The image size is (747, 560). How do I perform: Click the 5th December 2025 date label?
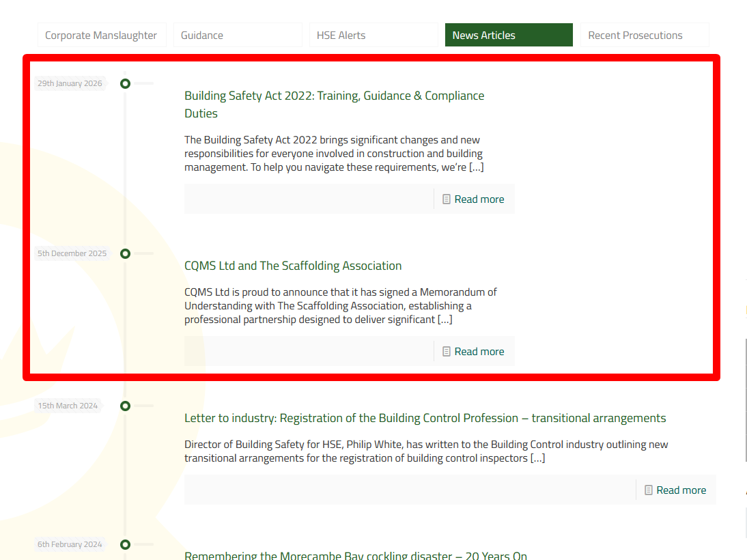(72, 253)
